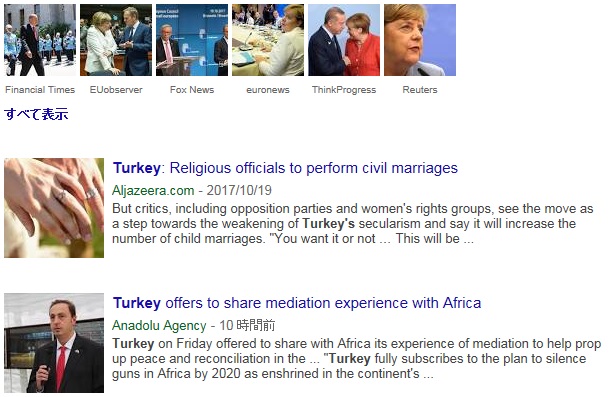Click the man in red tie thumbnail
611x397 pixels.
click(x=54, y=343)
